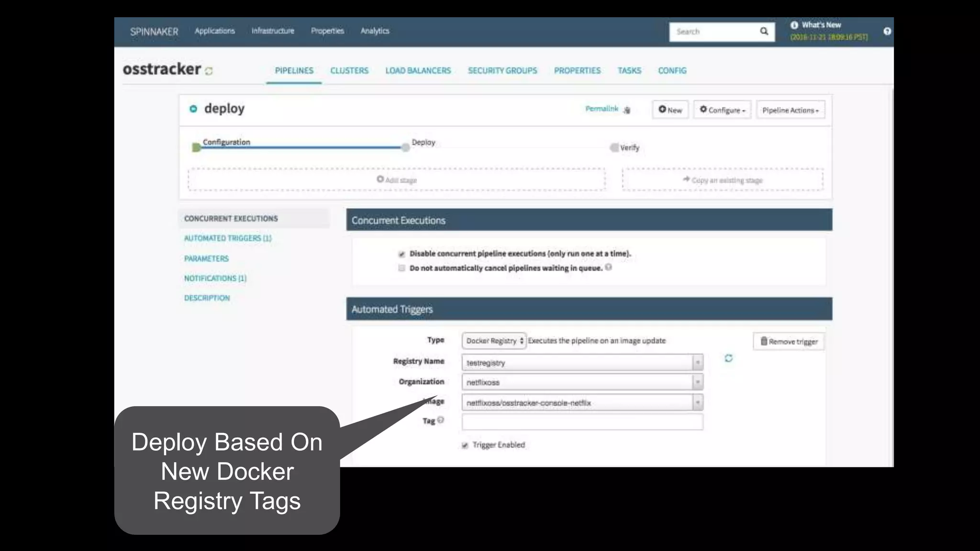Switch to the Clusters tab
The width and height of the screenshot is (980, 551).
(349, 71)
